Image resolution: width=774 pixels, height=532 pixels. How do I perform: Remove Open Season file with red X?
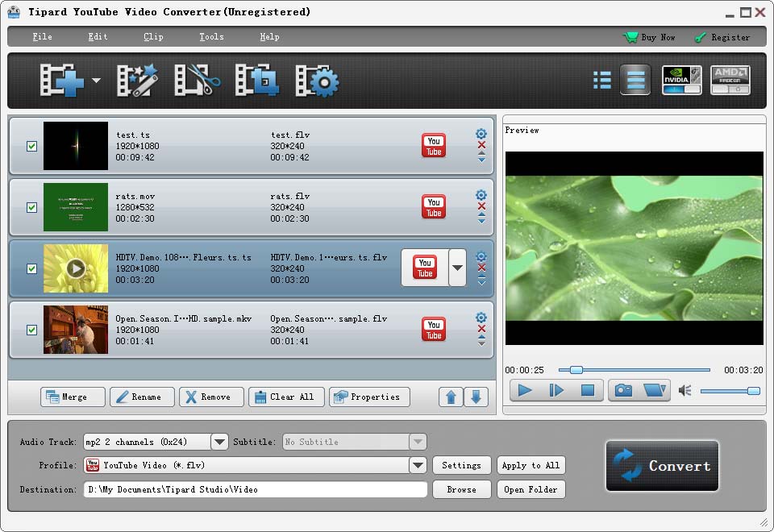(481, 329)
